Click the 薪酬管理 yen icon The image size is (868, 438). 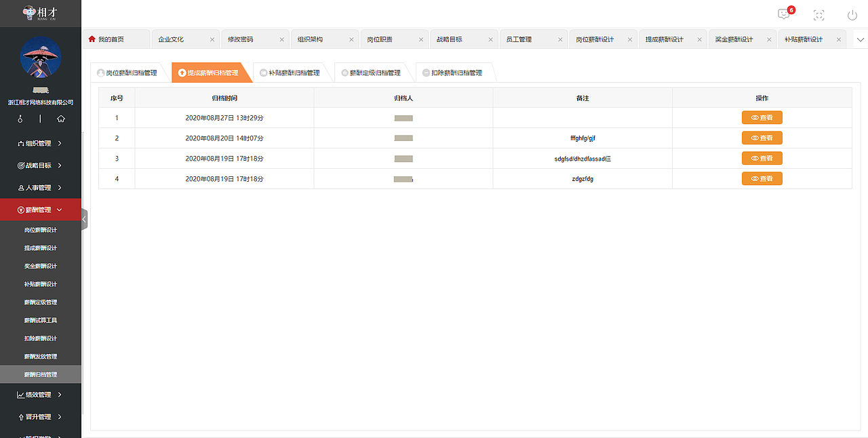[21, 210]
